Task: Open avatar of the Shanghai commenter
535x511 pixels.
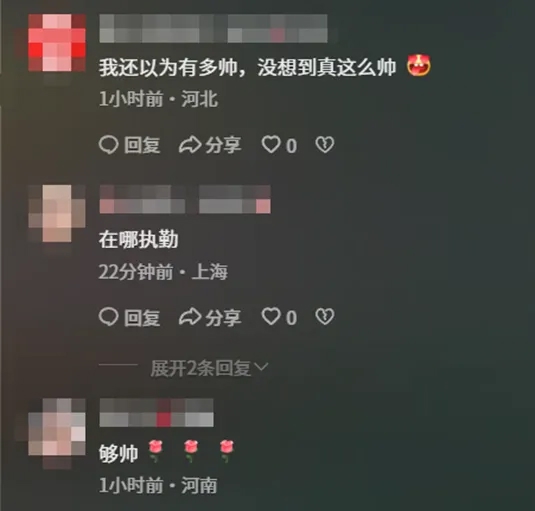Action: point(57,214)
